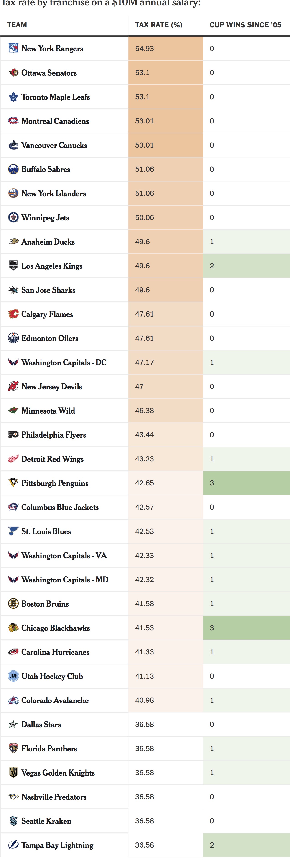
Task: Sort by CUP WINS SINCE '05 header
Action: click(245, 25)
